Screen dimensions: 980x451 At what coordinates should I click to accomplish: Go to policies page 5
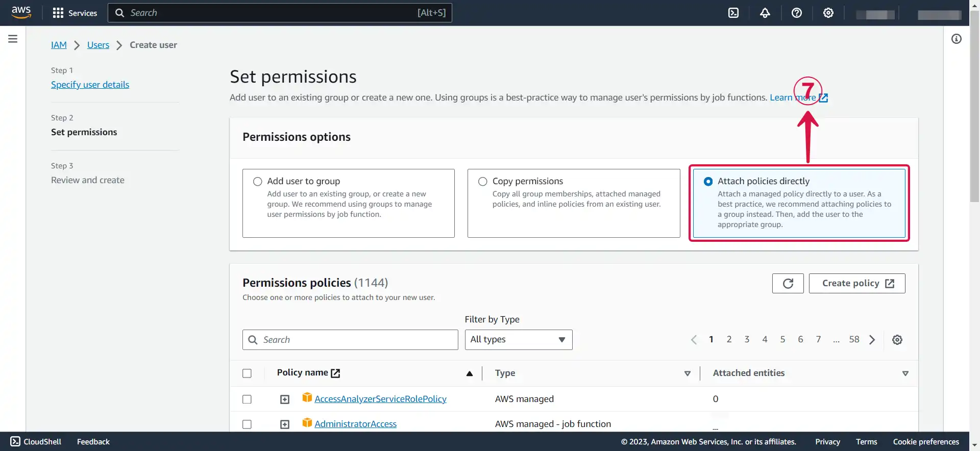click(782, 339)
